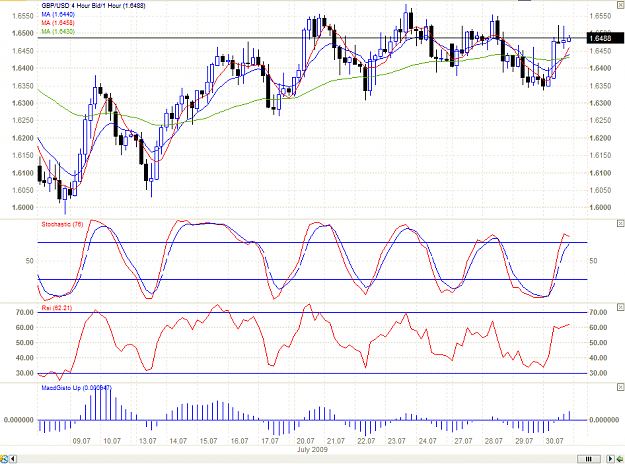Select the red MA (1.6458) label
The image size is (625, 464).
click(58, 23)
